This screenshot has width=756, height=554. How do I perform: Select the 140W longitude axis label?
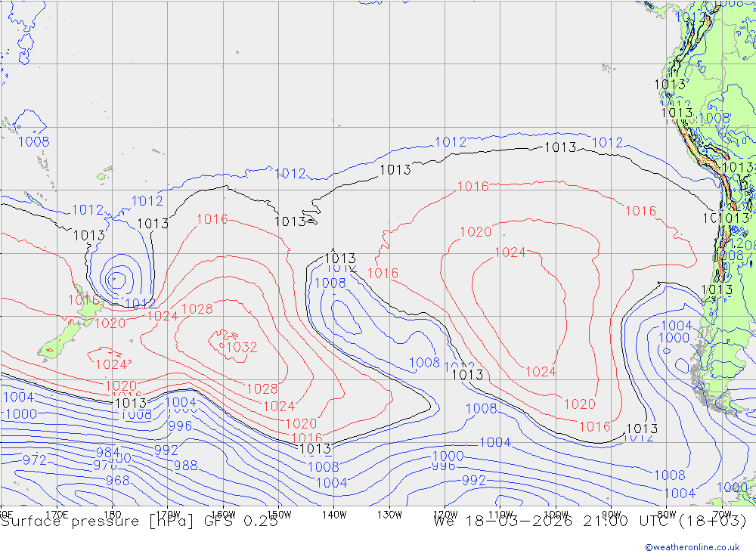(x=334, y=515)
